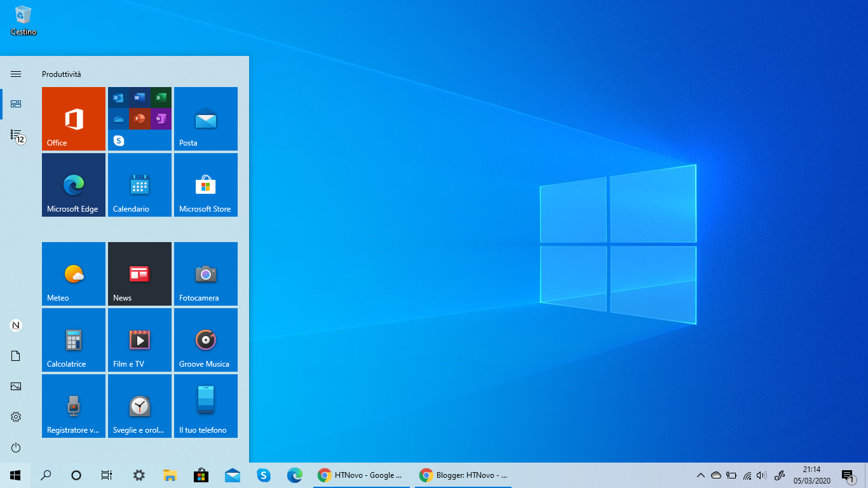Screen dimensions: 868x488
Task: Expand the Start menu hamburger panel
Action: 15,74
